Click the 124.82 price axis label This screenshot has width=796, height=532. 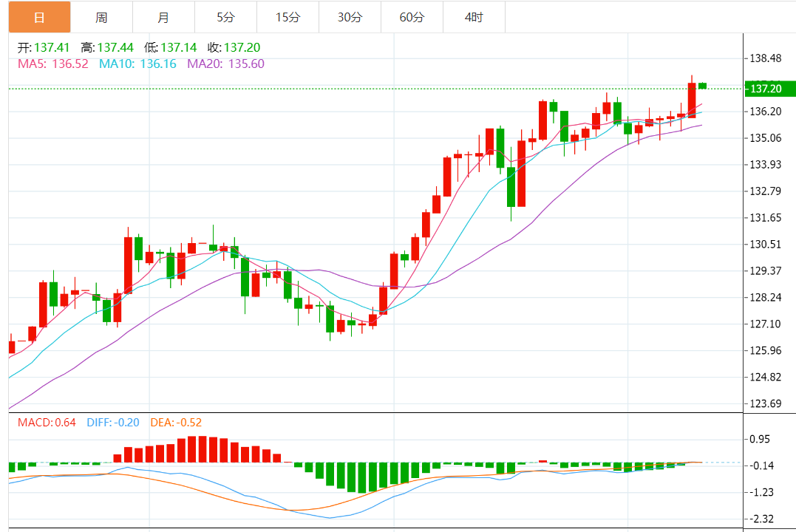766,377
